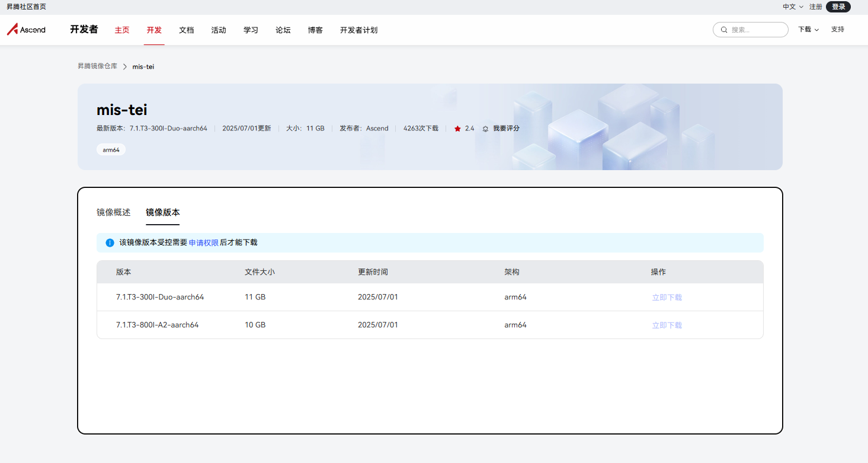This screenshot has width=868, height=463.
Task: Click 2025/07/01更新 text in banner
Action: point(246,129)
